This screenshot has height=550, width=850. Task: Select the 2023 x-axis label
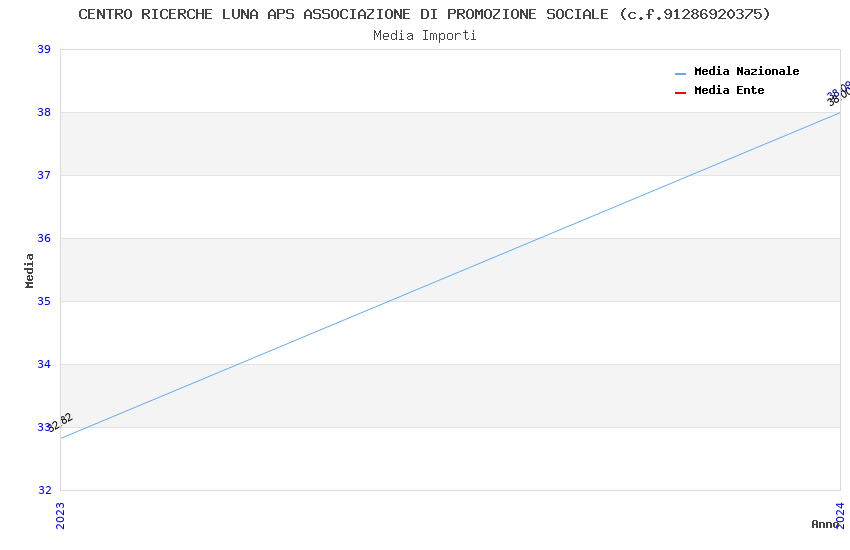[60, 515]
